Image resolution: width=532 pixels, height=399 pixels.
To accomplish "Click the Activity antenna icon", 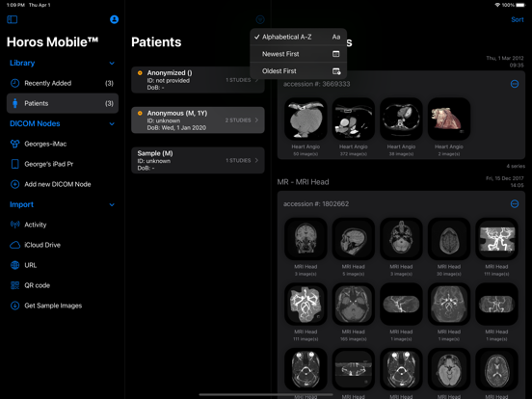I will click(x=14, y=225).
